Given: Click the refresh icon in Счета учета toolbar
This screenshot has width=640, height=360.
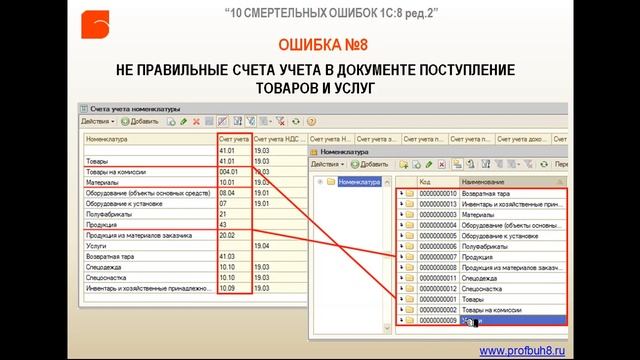Looking at the screenshot, I should pos(296,121).
